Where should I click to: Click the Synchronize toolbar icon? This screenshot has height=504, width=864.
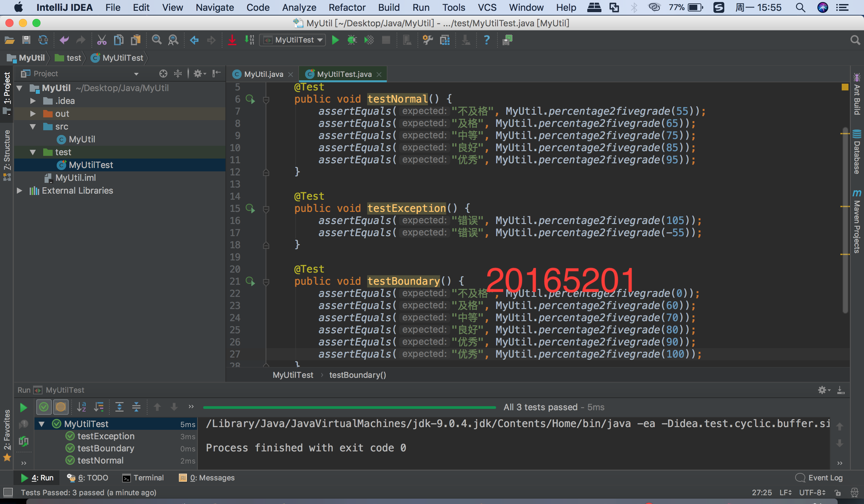(x=43, y=40)
